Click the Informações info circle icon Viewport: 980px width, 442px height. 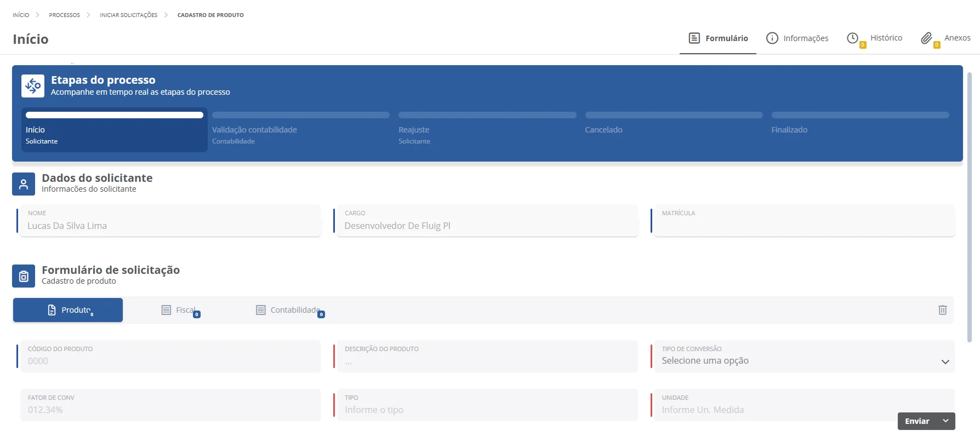tap(772, 38)
